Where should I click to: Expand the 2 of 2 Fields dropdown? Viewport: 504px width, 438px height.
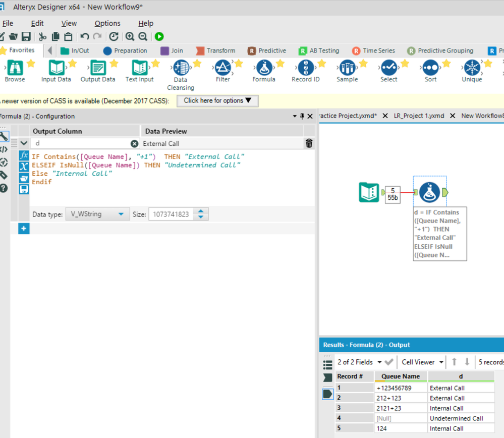[x=359, y=362]
